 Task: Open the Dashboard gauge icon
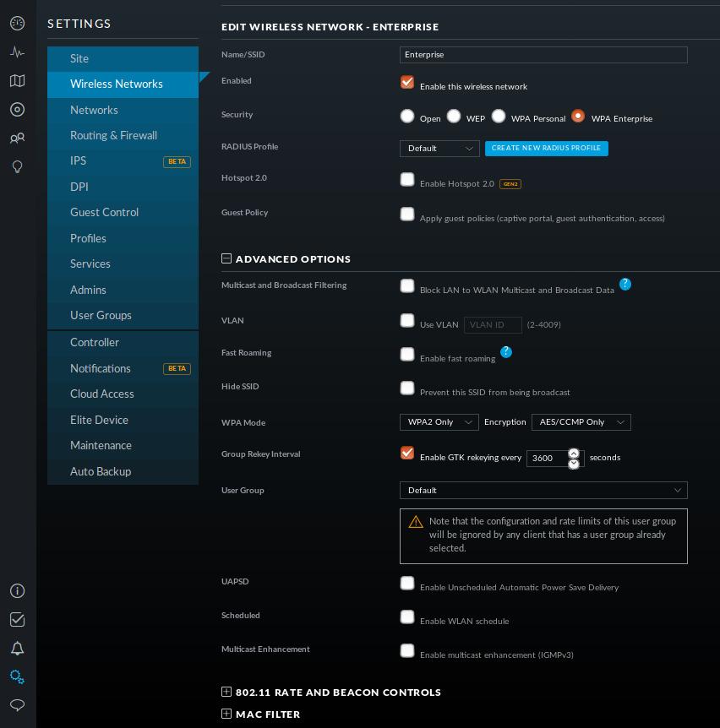pos(17,23)
